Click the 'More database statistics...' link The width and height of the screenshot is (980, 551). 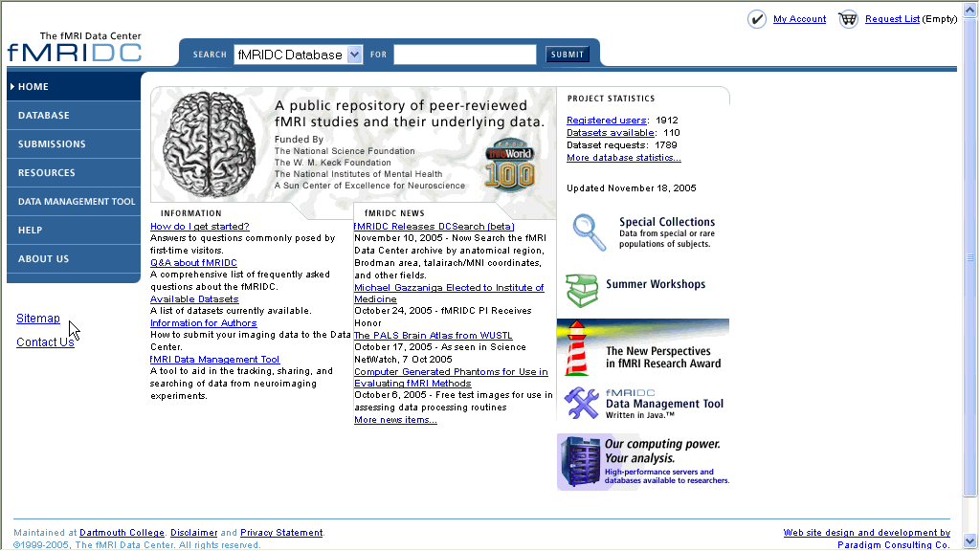tap(623, 158)
